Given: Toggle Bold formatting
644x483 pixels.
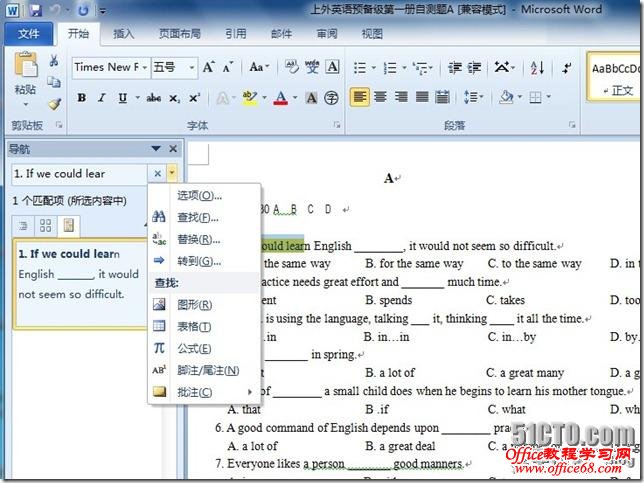Looking at the screenshot, I should (x=82, y=98).
